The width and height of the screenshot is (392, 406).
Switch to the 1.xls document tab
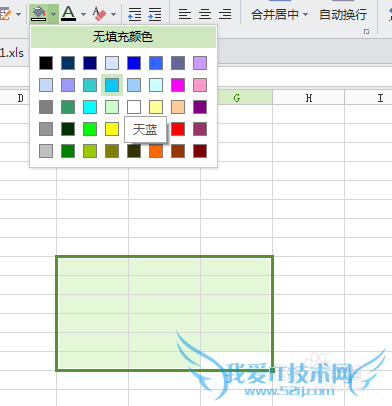tap(12, 53)
